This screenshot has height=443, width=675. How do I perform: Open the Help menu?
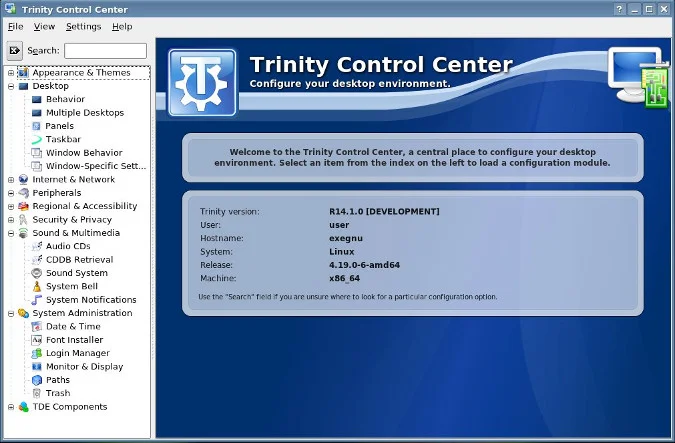pos(122,27)
